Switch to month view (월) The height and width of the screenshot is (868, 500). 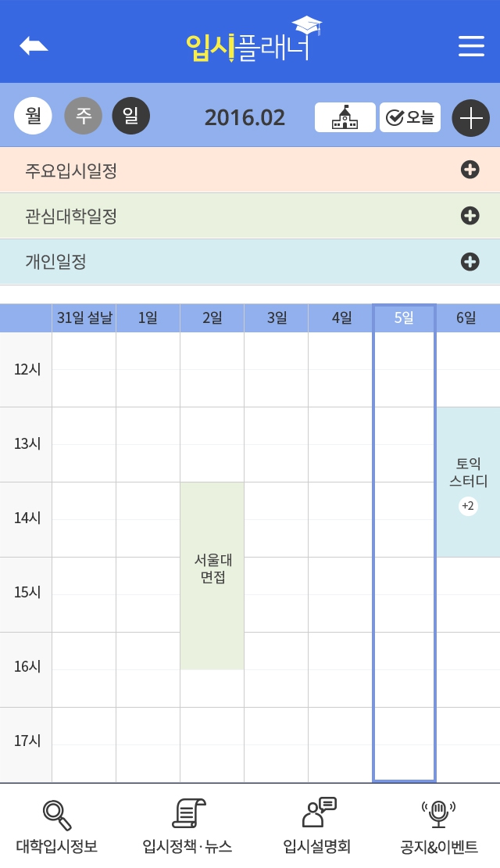[33, 116]
